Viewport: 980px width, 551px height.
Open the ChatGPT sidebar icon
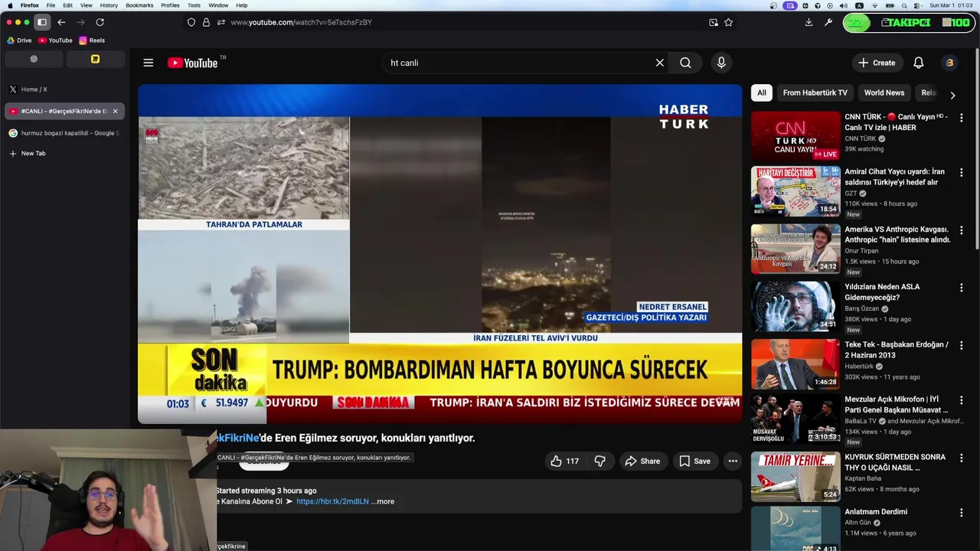pyautogui.click(x=34, y=59)
